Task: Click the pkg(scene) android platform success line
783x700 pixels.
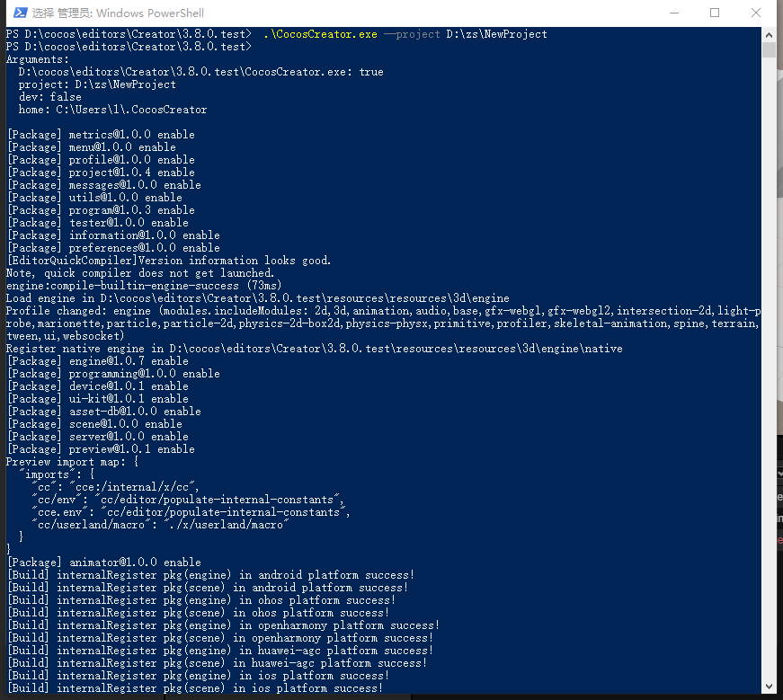Action: [x=208, y=588]
